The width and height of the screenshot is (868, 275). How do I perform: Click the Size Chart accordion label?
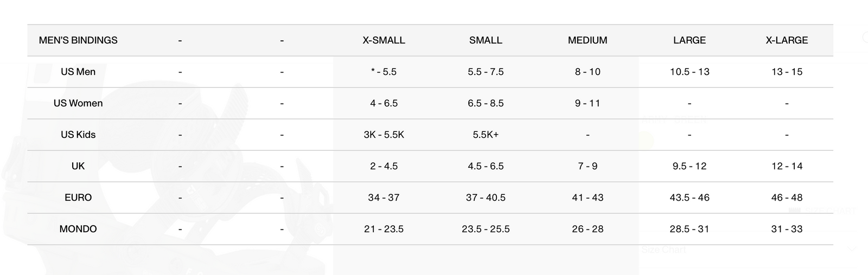(x=663, y=250)
